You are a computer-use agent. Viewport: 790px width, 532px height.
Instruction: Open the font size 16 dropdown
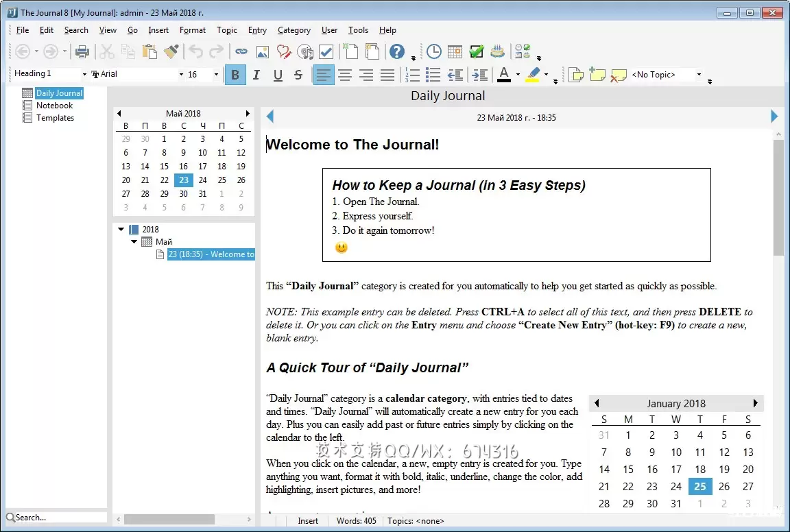216,75
